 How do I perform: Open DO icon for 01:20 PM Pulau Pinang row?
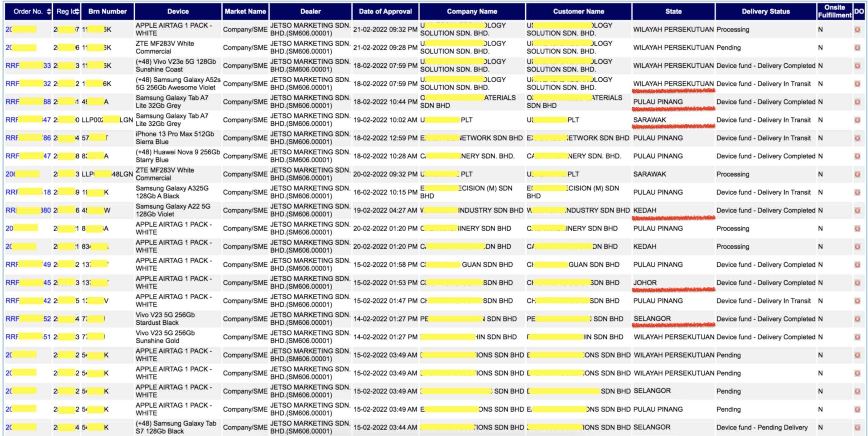click(x=857, y=228)
